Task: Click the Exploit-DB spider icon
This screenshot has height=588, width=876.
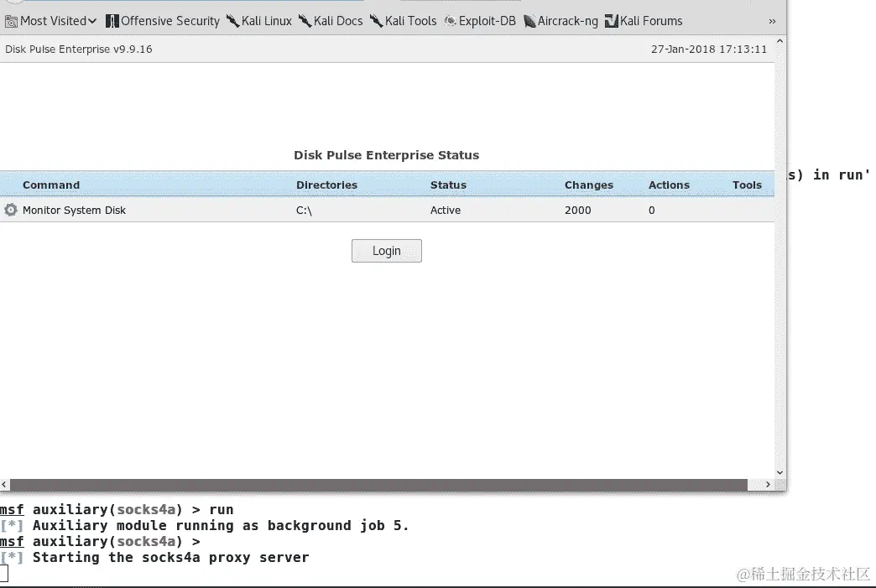Action: pos(451,21)
